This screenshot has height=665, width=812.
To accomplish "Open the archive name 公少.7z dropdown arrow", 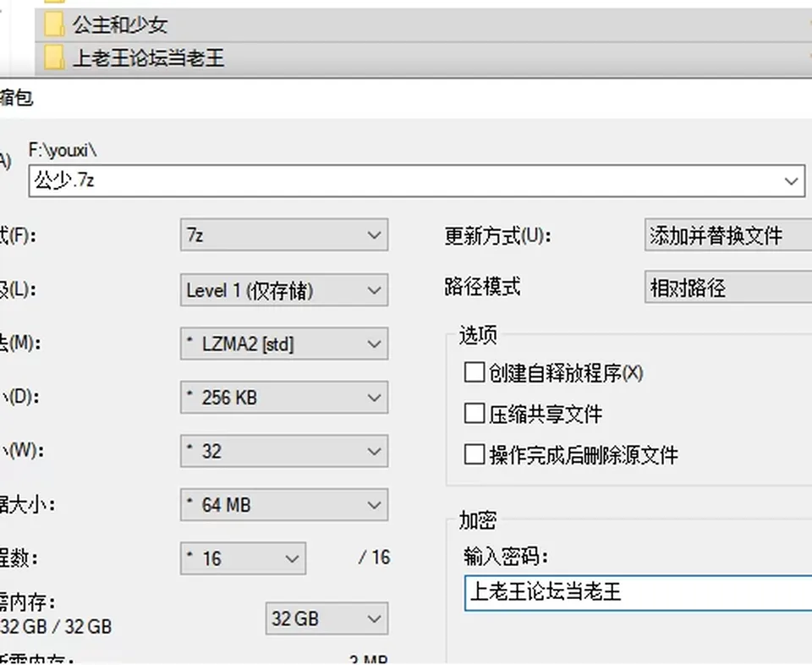I will tap(791, 181).
